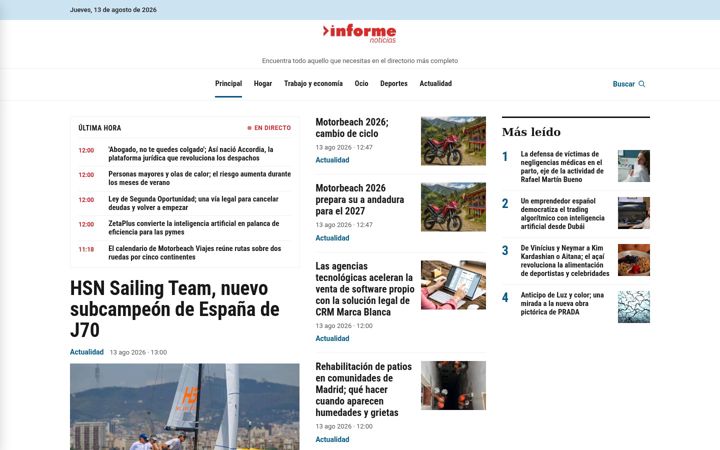Click patio thumbnail for humedades y grietas

[x=453, y=386]
